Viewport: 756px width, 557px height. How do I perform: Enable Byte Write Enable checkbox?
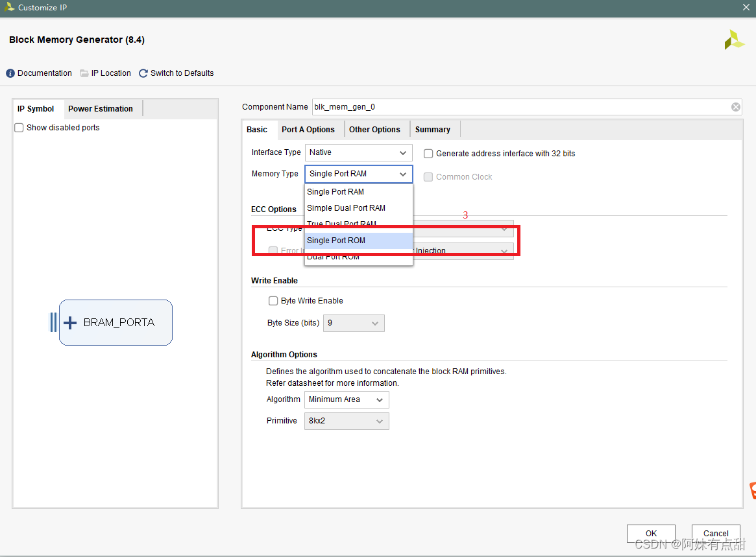click(x=273, y=301)
